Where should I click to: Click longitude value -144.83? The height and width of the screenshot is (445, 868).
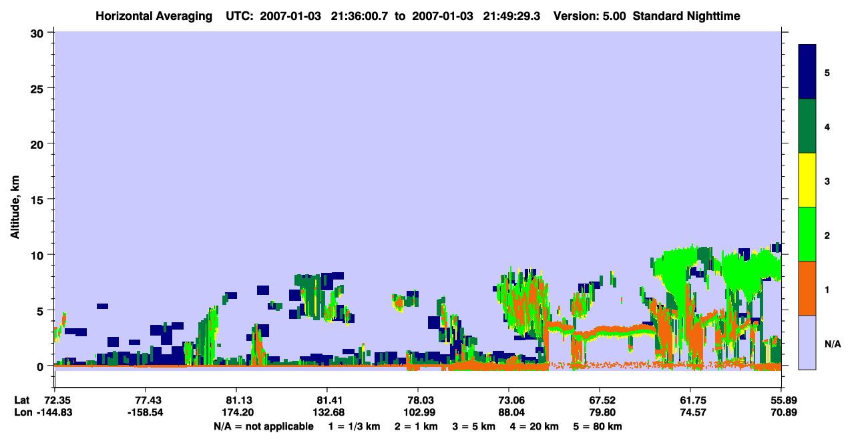pyautogui.click(x=55, y=412)
